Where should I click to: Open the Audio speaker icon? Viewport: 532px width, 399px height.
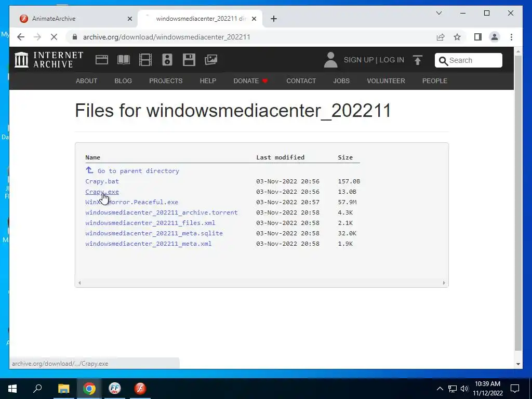pos(167,60)
